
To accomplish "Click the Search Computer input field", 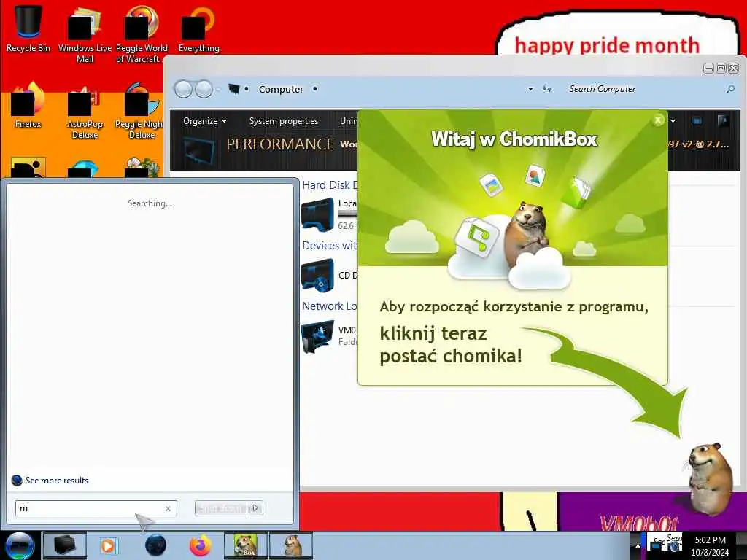I will click(x=643, y=89).
